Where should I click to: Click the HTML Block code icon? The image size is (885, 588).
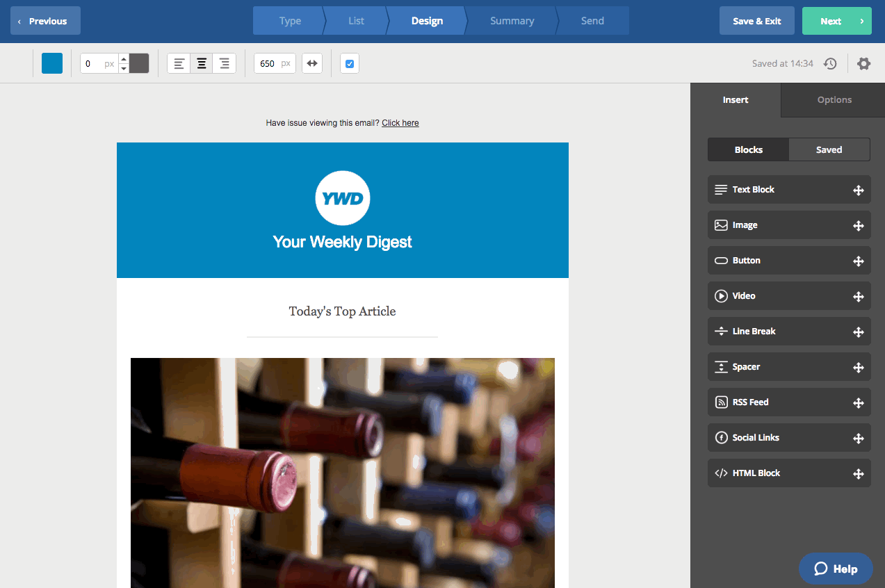[x=721, y=473]
